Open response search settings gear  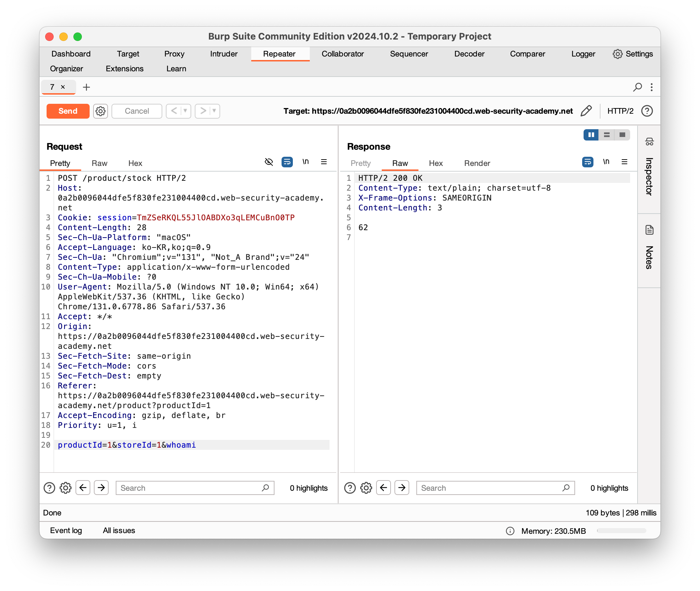tap(366, 488)
